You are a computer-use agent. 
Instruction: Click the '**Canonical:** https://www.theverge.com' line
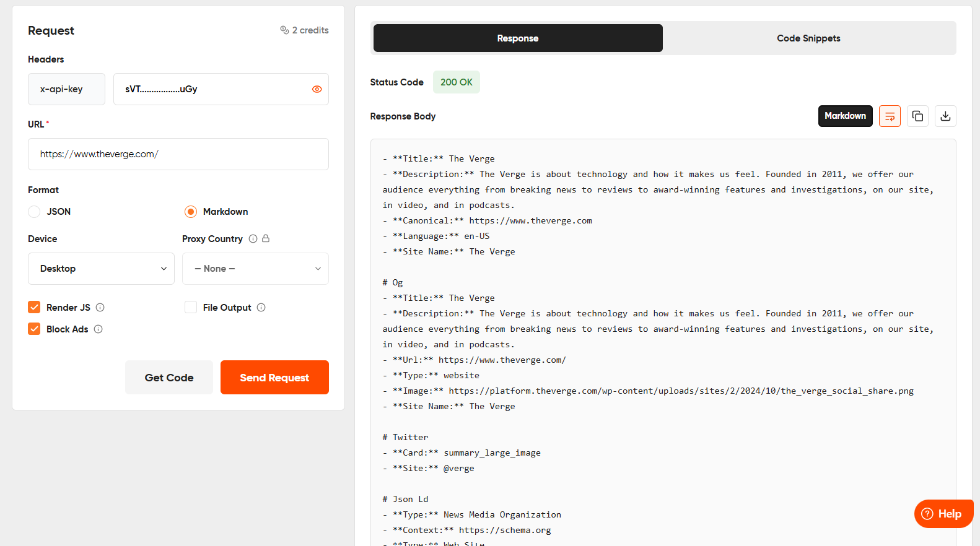click(488, 220)
